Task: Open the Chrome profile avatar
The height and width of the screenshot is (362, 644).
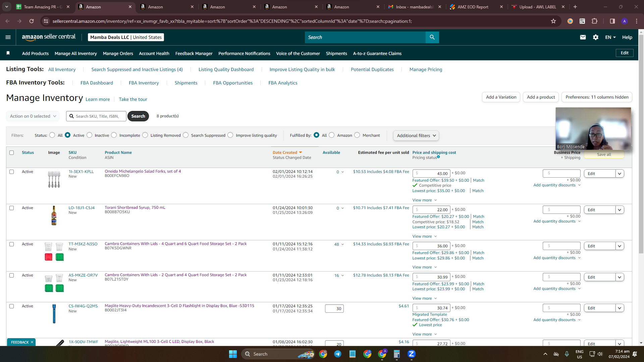Action: (625, 21)
